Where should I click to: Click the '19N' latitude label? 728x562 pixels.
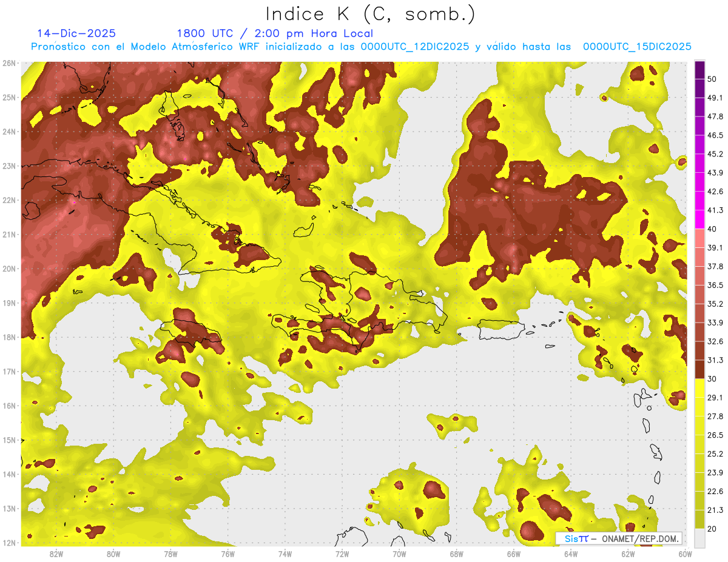9,303
